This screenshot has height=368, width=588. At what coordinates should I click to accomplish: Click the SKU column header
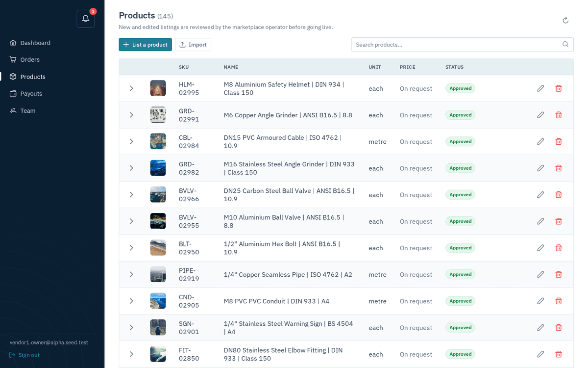(x=184, y=67)
